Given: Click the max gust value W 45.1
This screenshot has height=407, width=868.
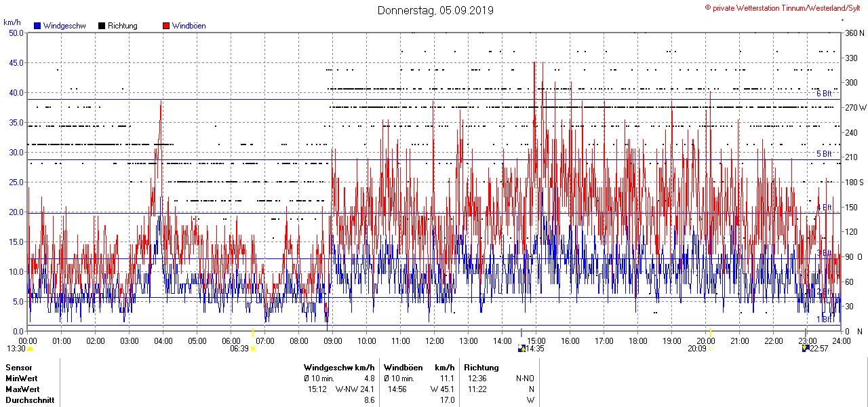Looking at the screenshot, I should (441, 389).
